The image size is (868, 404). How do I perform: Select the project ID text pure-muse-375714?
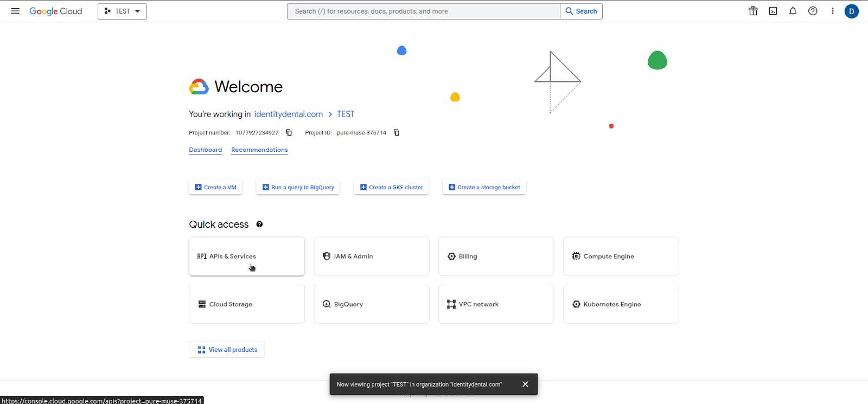click(361, 133)
